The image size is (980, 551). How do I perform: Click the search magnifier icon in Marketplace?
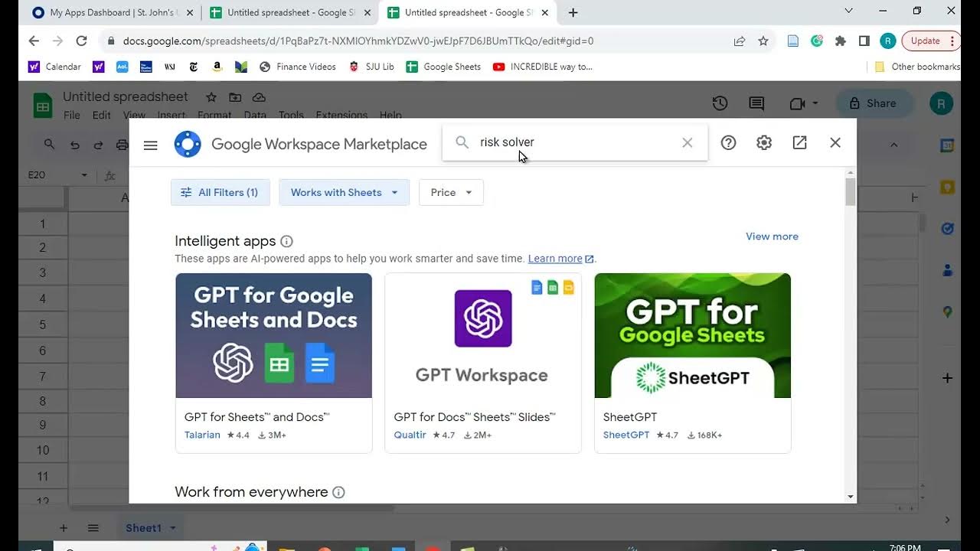pyautogui.click(x=462, y=142)
